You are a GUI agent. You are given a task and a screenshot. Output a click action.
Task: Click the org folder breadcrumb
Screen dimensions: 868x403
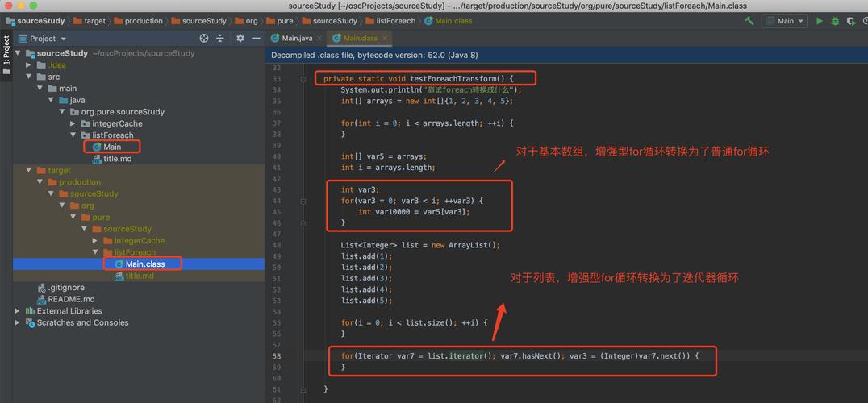pos(246,21)
